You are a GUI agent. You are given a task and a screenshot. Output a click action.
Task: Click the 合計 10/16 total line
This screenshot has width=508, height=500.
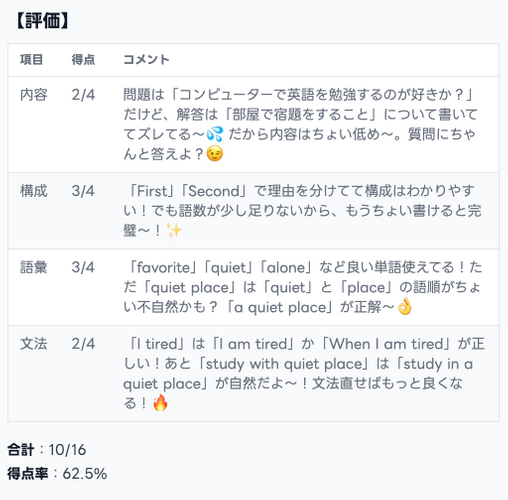pyautogui.click(x=47, y=450)
